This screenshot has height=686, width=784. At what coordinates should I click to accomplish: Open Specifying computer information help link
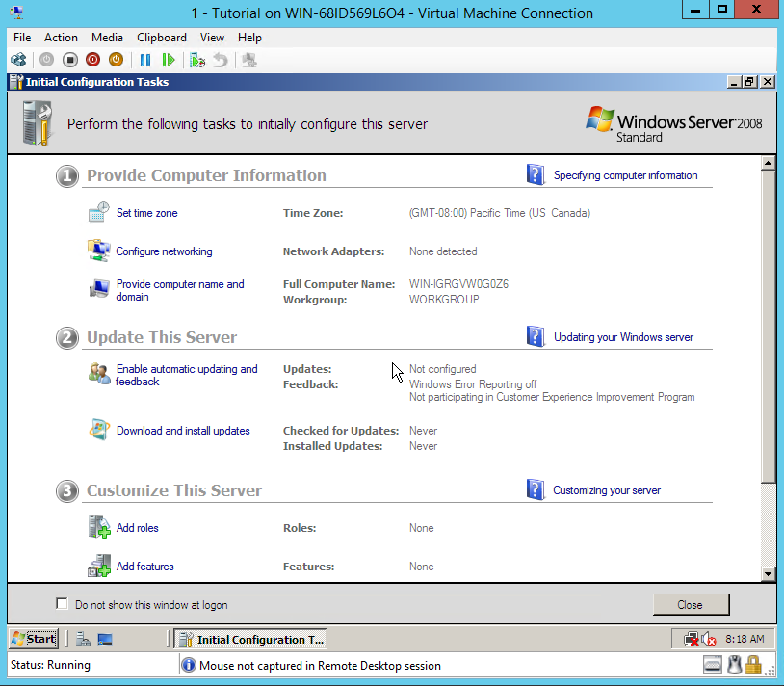625,175
